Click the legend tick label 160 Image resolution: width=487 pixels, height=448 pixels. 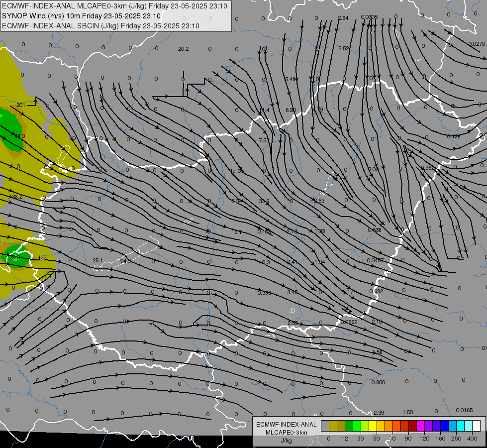(x=440, y=439)
